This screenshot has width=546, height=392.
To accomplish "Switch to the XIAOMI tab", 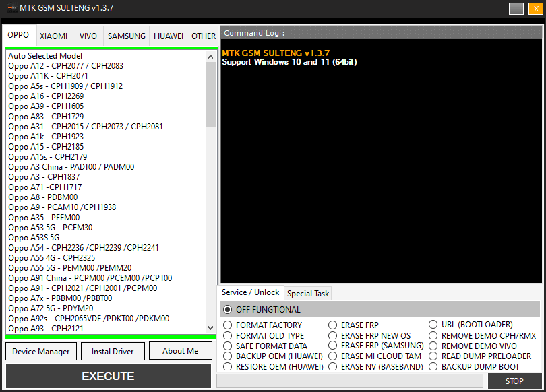I will click(x=53, y=36).
